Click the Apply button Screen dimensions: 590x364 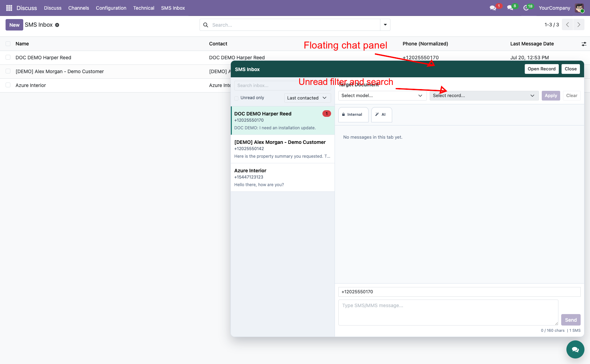551,96
